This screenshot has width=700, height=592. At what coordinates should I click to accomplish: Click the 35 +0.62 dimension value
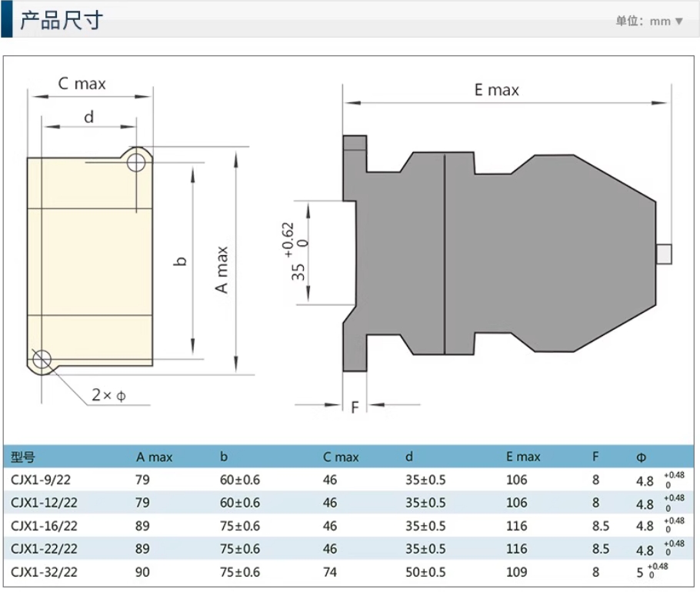coord(296,254)
